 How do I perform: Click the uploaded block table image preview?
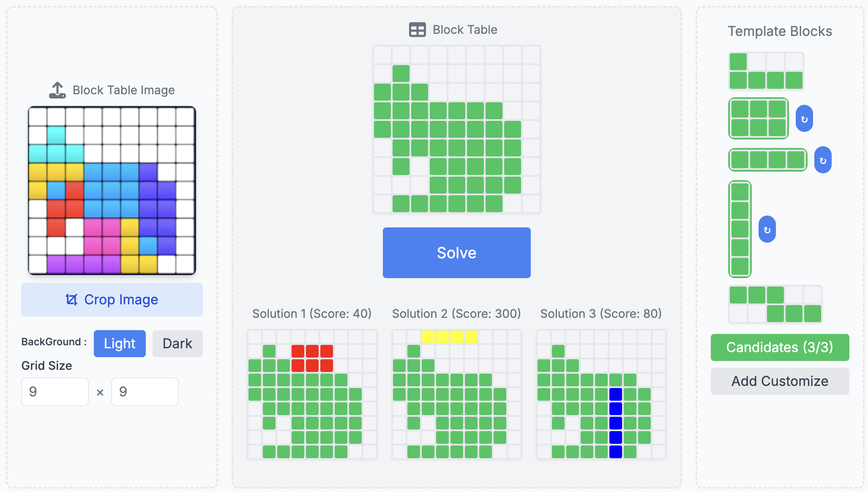point(112,191)
